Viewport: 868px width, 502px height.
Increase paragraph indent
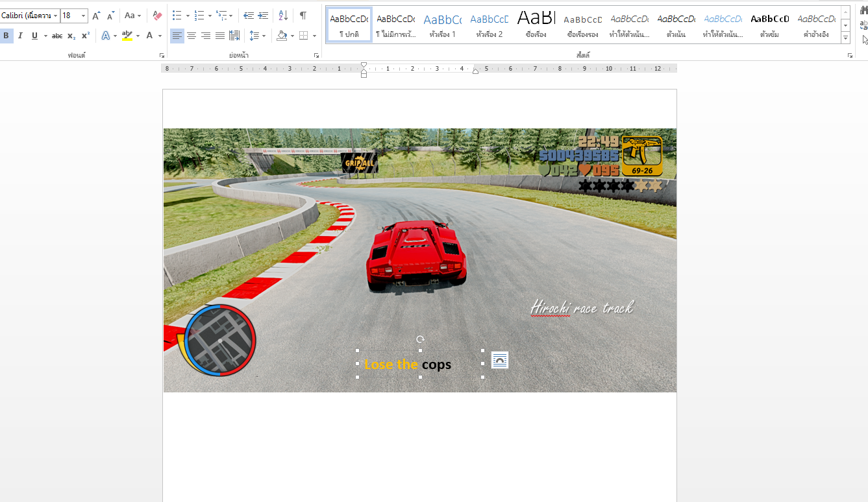[x=263, y=16]
